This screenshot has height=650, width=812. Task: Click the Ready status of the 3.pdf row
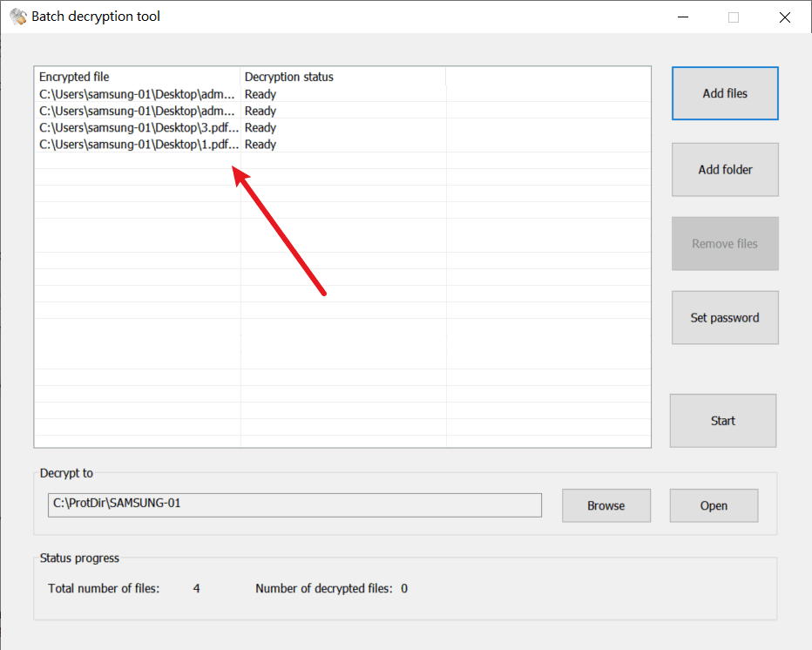point(261,128)
